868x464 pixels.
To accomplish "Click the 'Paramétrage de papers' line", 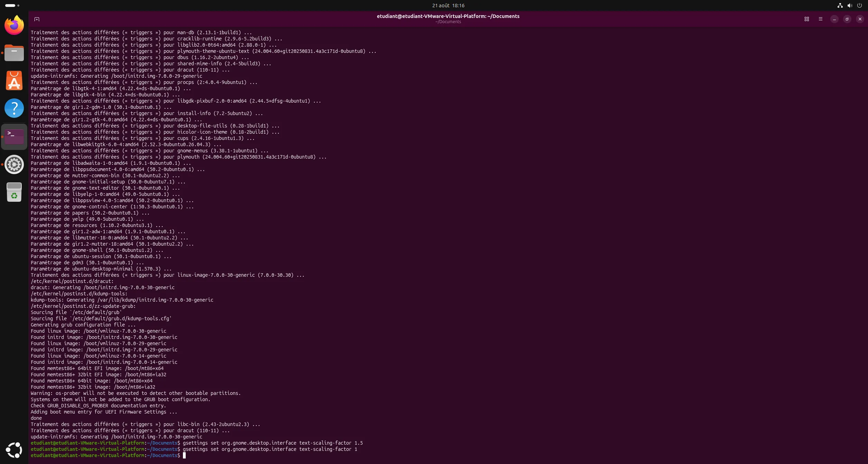I will coord(90,213).
